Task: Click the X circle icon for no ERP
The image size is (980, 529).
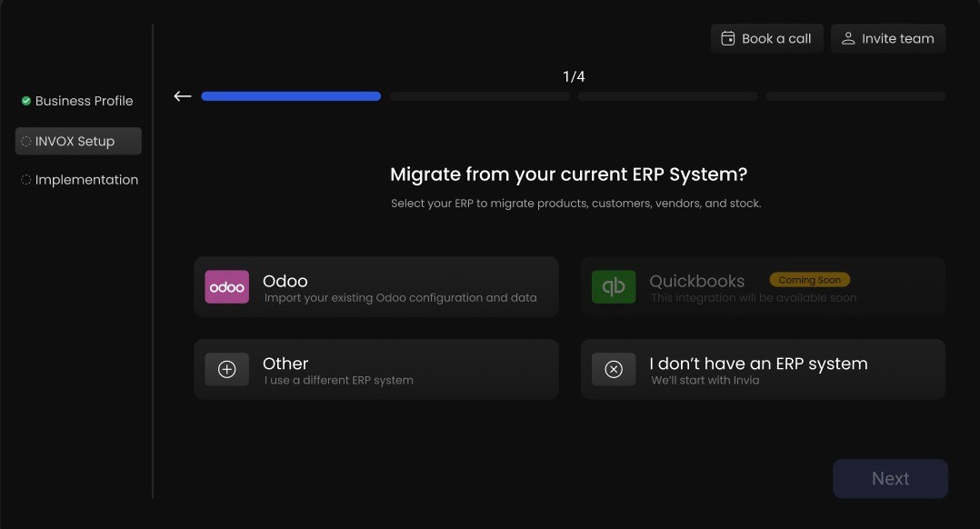Action: click(x=614, y=369)
